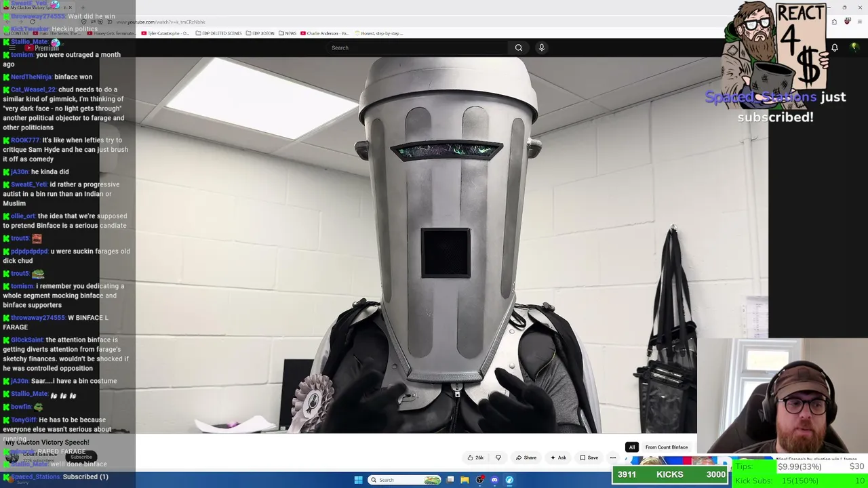Open the YouTube Premium home logo

[x=42, y=48]
